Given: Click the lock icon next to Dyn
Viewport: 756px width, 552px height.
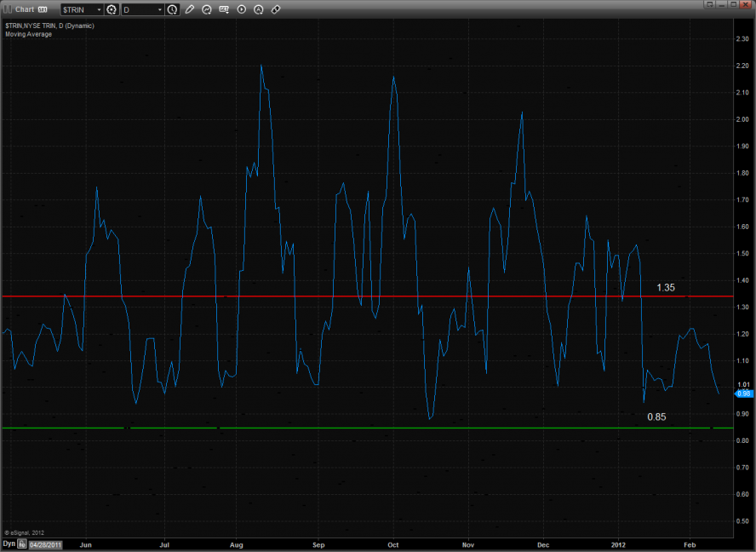Looking at the screenshot, I should coord(22,544).
